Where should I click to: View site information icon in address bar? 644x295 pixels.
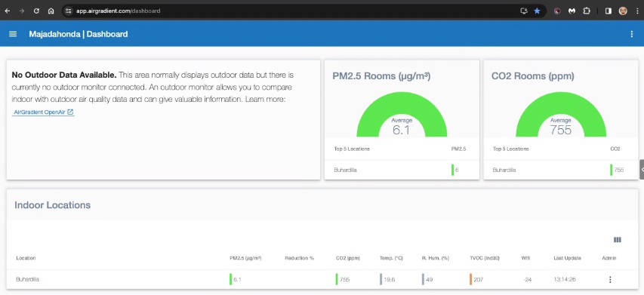(x=69, y=11)
